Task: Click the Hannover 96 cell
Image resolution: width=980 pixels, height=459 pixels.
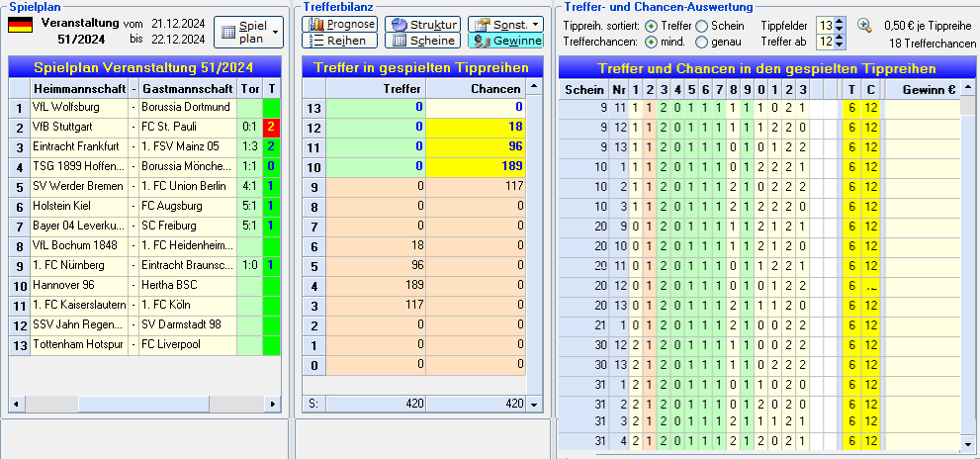Action: tap(79, 285)
